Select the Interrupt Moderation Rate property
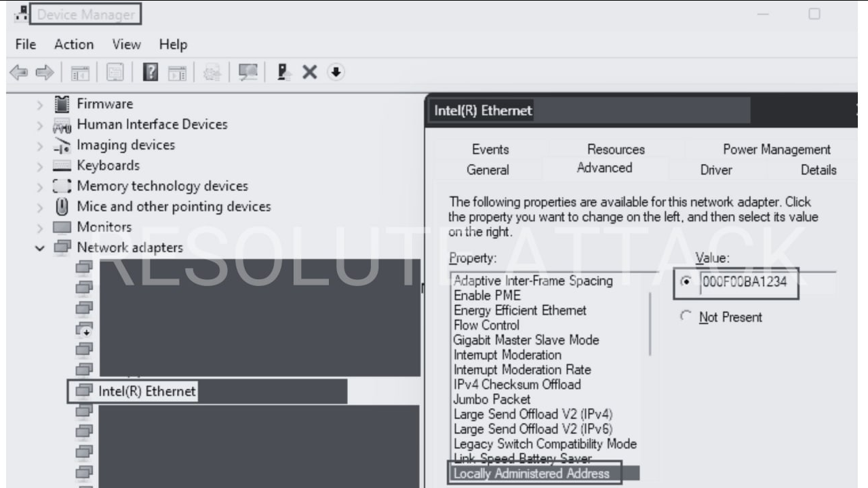This screenshot has width=868, height=488. click(x=522, y=370)
